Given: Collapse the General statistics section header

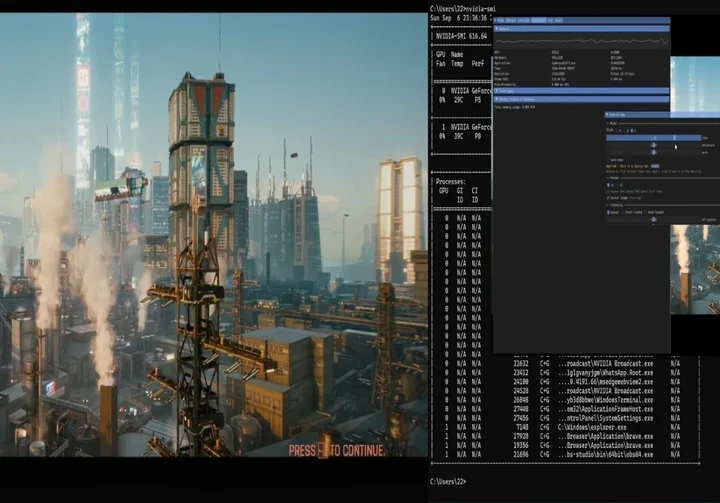Looking at the screenshot, I should point(582,28).
